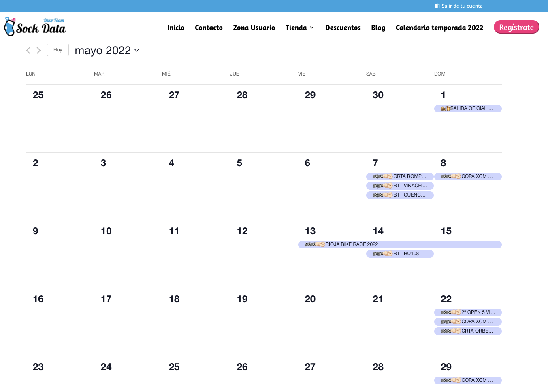This screenshot has width=548, height=392.
Task: Click flag icon on BTT HU108 event
Action: click(378, 254)
